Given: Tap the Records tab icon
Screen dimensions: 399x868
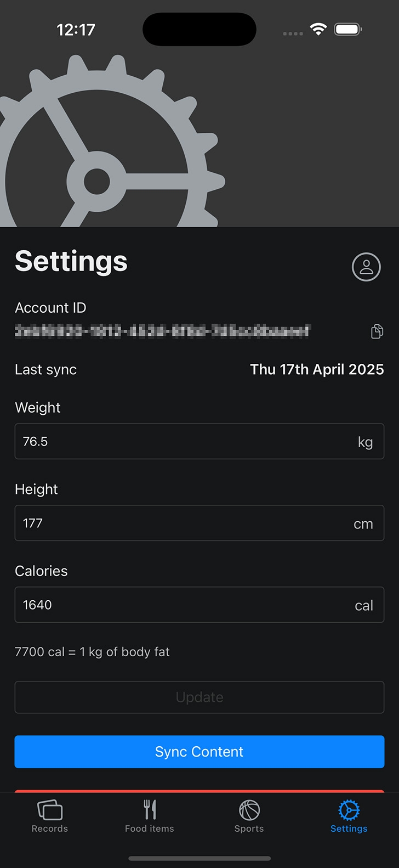Looking at the screenshot, I should click(x=50, y=810).
